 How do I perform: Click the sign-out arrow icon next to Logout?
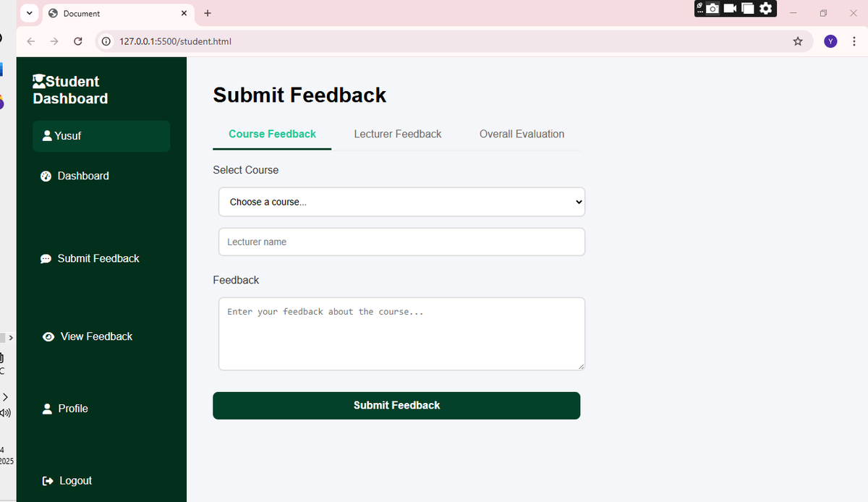47,480
